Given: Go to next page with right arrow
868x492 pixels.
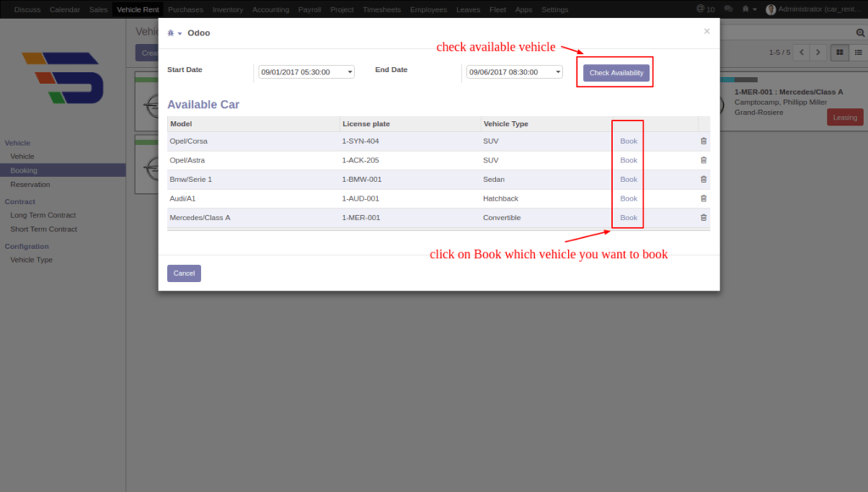Looking at the screenshot, I should pos(817,51).
